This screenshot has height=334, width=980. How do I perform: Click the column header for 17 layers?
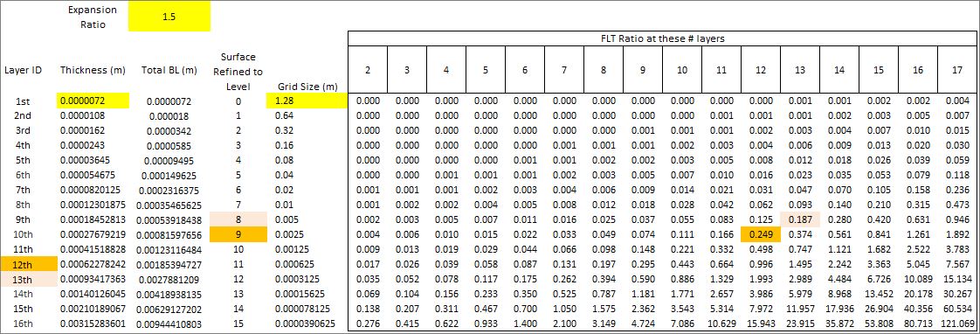pos(957,70)
